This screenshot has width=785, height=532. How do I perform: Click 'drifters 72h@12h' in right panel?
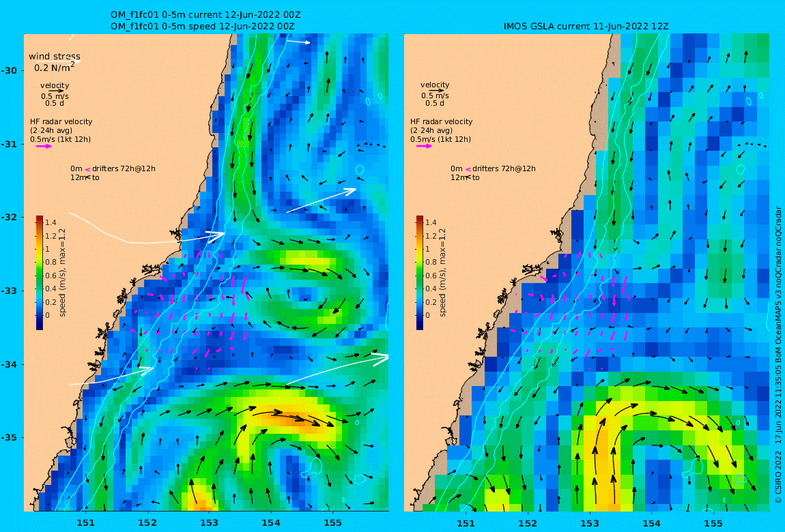pyautogui.click(x=504, y=168)
